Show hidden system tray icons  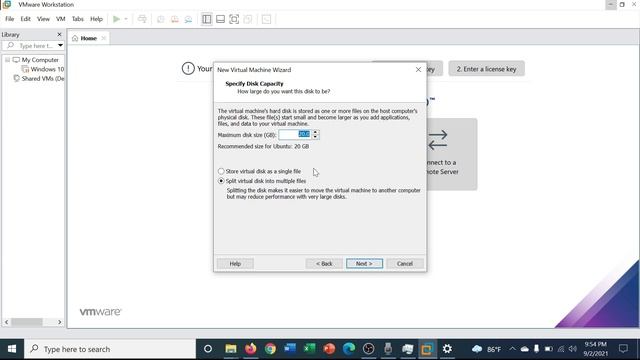tap(512, 349)
